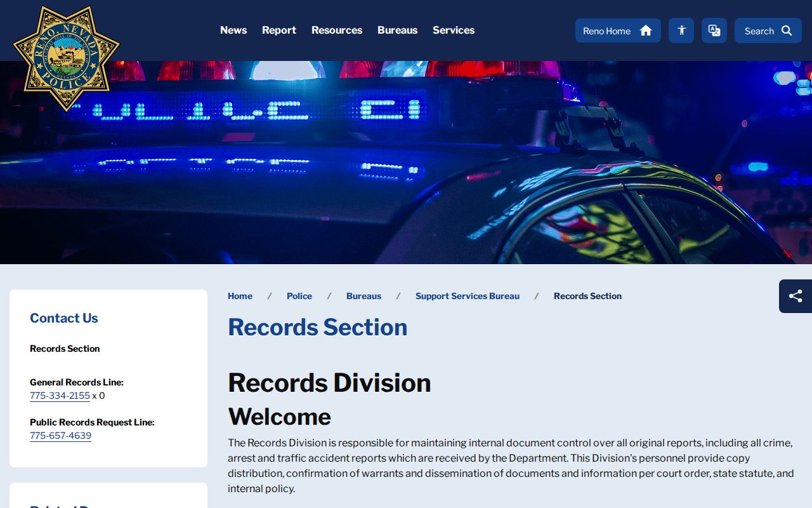
Task: Click the Reno Police badge logo
Action: coord(66,58)
